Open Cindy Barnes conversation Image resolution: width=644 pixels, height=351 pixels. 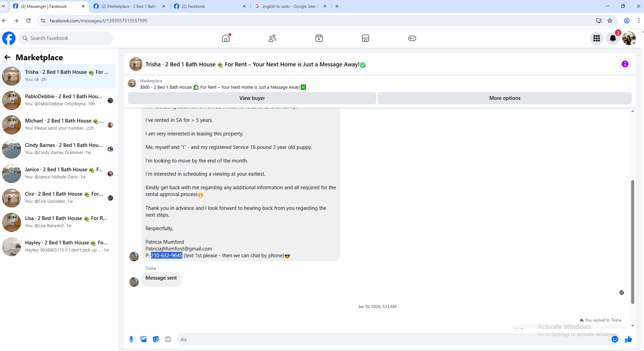[x=58, y=149]
